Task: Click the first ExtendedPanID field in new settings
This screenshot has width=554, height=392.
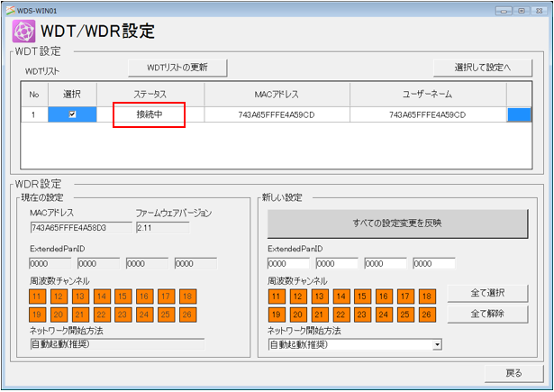Action: (x=287, y=264)
